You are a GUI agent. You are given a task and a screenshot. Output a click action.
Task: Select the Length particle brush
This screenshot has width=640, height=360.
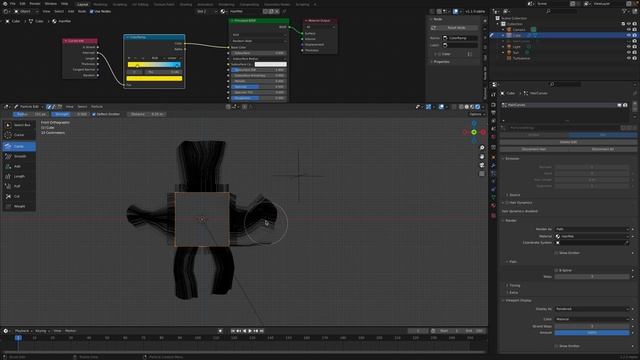click(19, 176)
